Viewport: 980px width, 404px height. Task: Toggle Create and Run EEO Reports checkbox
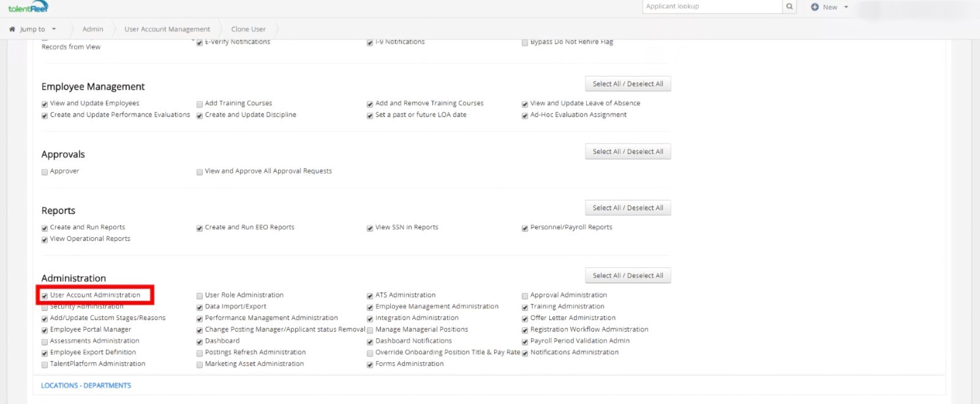pos(200,228)
